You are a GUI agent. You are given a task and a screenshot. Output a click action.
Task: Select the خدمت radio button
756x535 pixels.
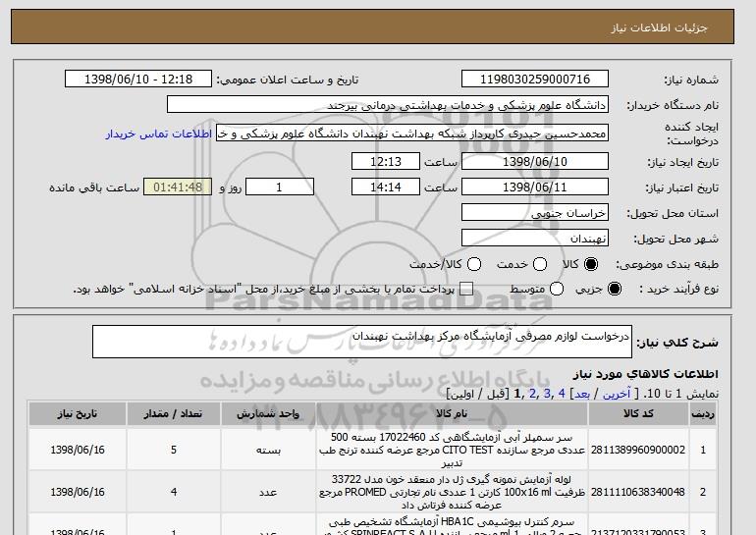pos(540,264)
